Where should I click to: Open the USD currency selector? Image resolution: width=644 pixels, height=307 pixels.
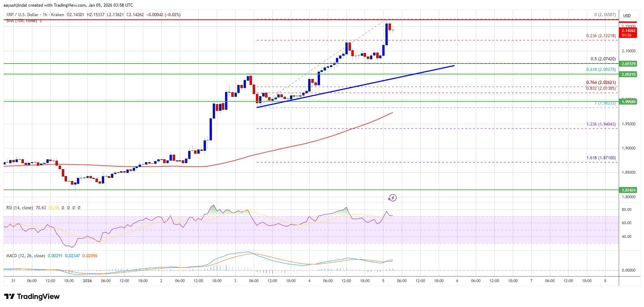click(x=627, y=15)
